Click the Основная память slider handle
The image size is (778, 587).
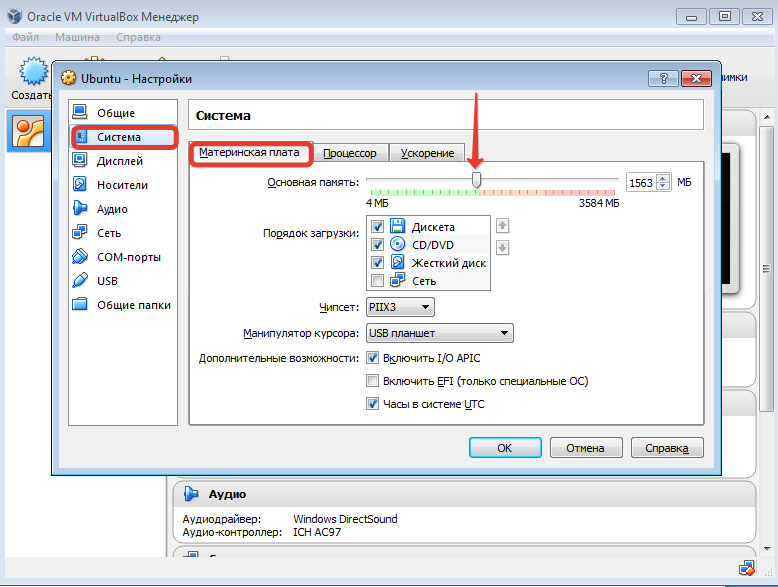pos(476,180)
